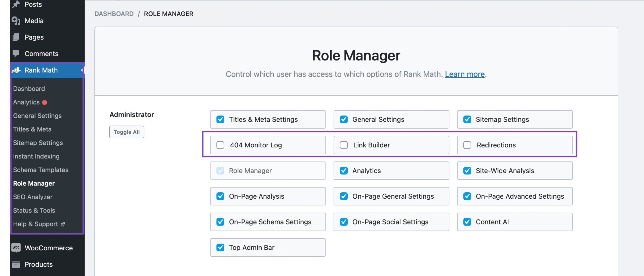The image size is (644, 276).
Task: Click the Toggle All button
Action: point(127,132)
